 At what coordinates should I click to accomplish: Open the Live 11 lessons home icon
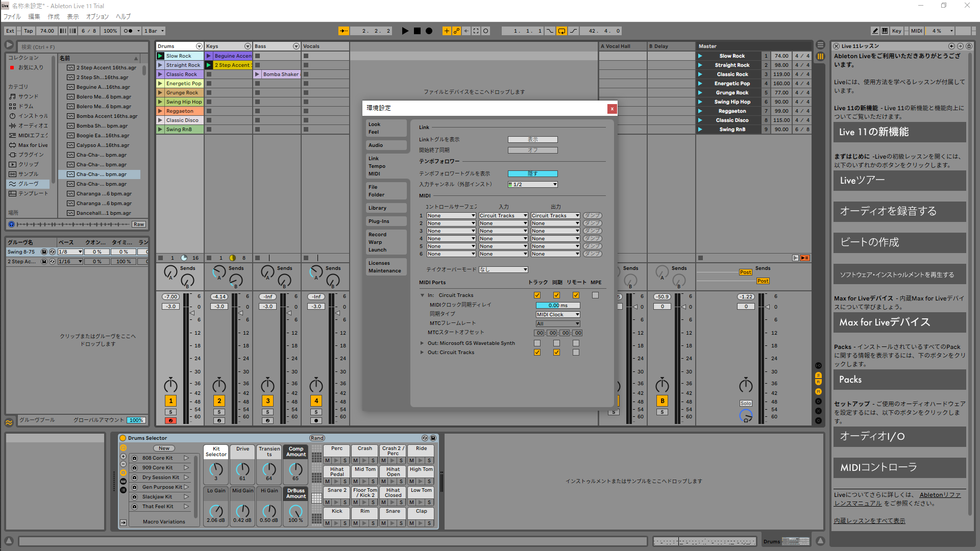969,46
